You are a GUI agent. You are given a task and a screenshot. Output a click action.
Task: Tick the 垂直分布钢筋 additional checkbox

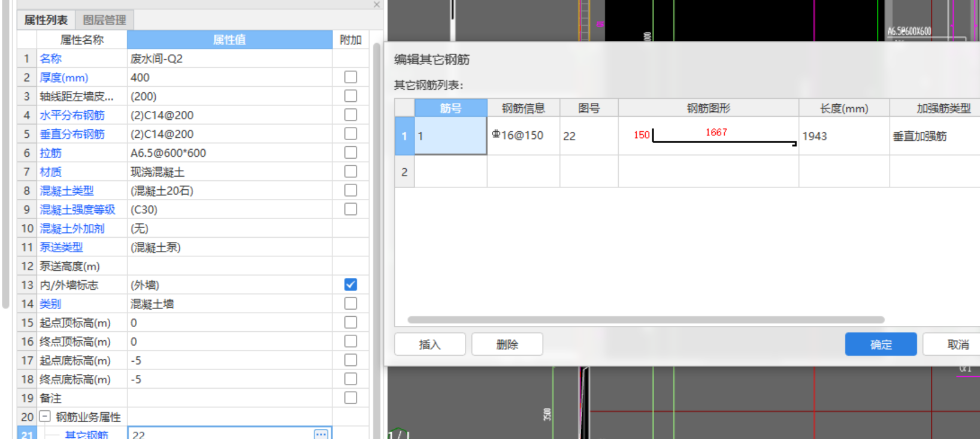(350, 134)
